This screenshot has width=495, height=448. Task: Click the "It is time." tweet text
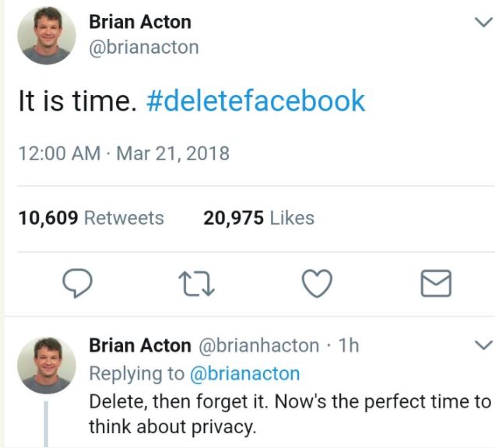(76, 102)
